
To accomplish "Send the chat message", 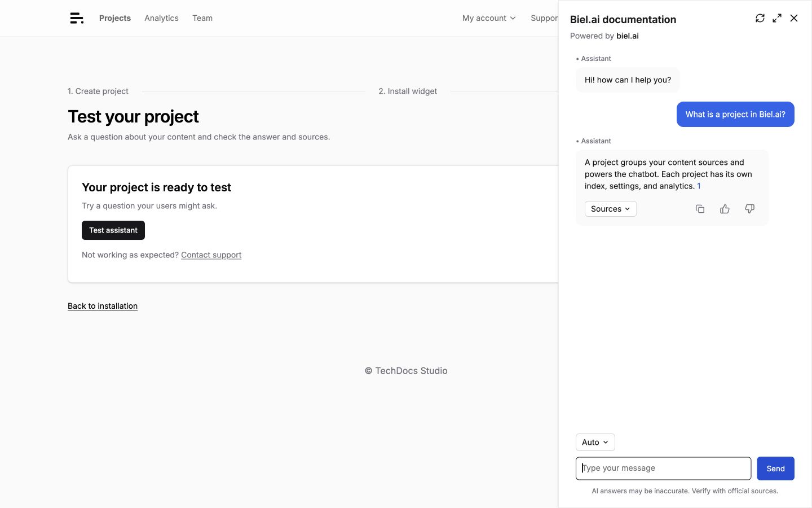I will (x=775, y=468).
